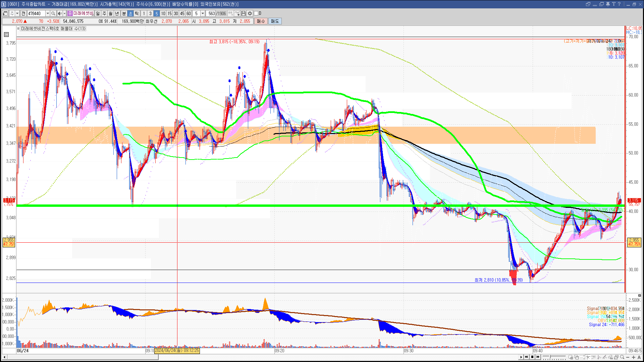Image resolution: width=644 pixels, height=362 pixels.
Task: Toggle the D checkbox in toolbar
Action: click(256, 13)
